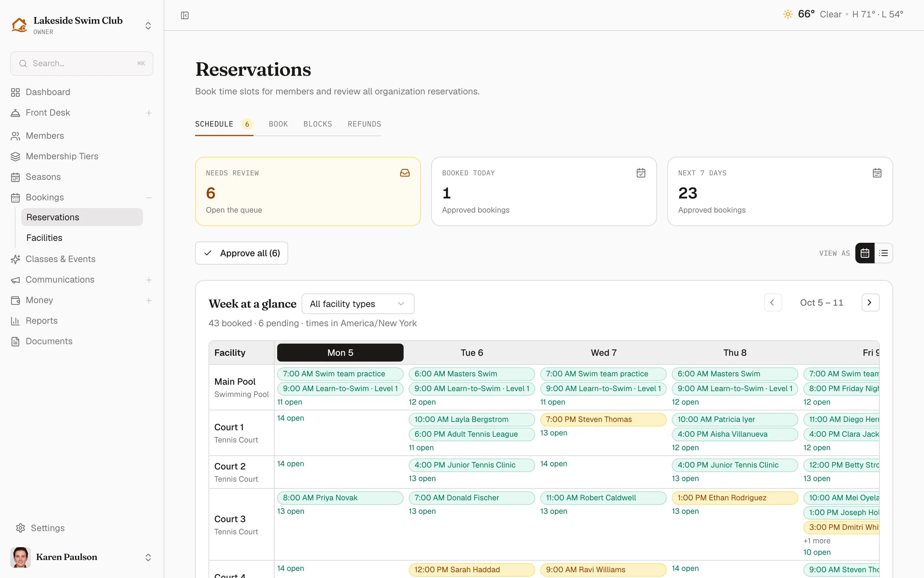Switch to list view
This screenshot has width=924, height=578.
pos(884,253)
